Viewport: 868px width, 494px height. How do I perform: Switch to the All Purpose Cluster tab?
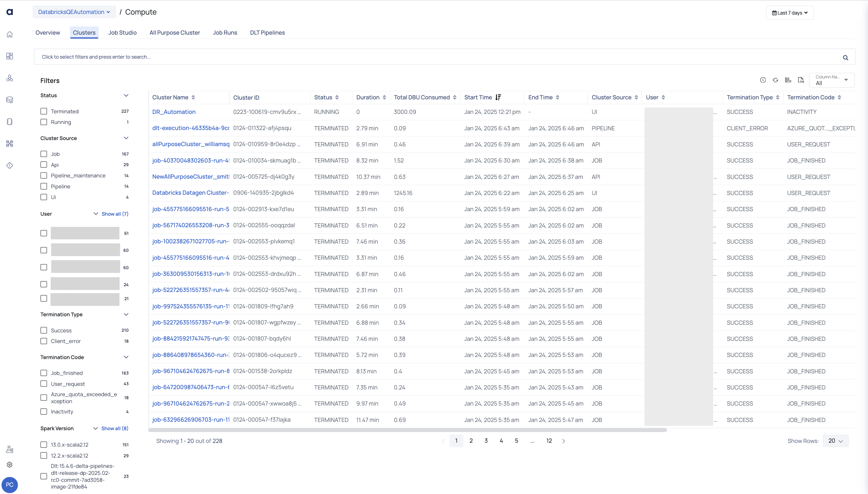pyautogui.click(x=175, y=33)
